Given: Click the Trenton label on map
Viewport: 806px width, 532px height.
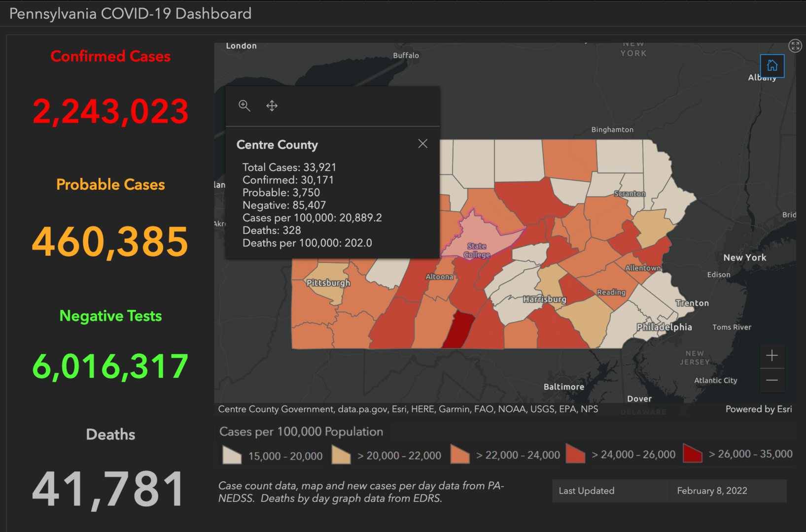Looking at the screenshot, I should (x=692, y=303).
